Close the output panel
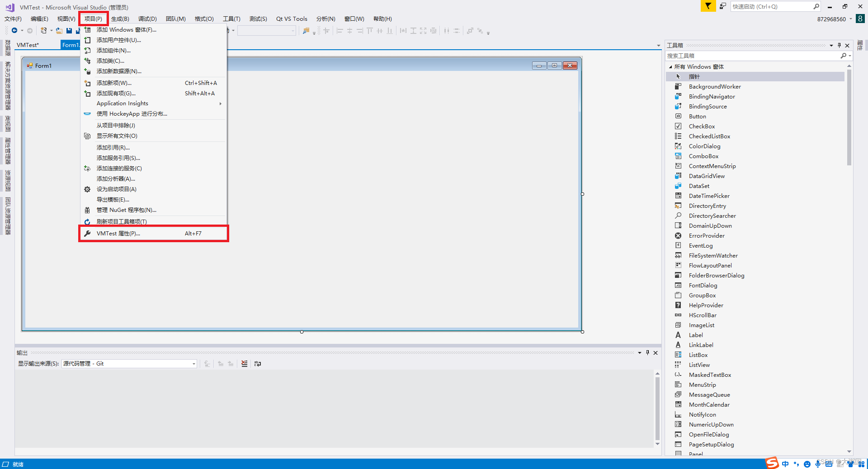 [x=656, y=353]
